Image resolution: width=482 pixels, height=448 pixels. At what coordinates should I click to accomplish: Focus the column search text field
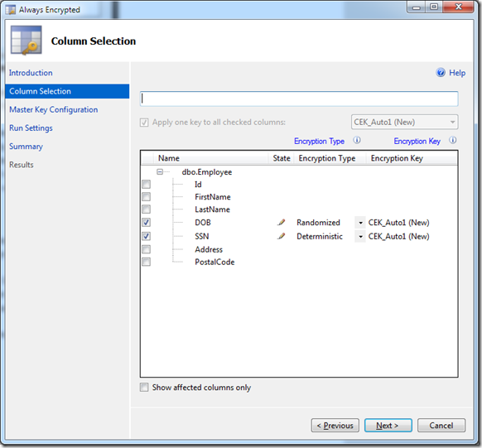click(299, 99)
